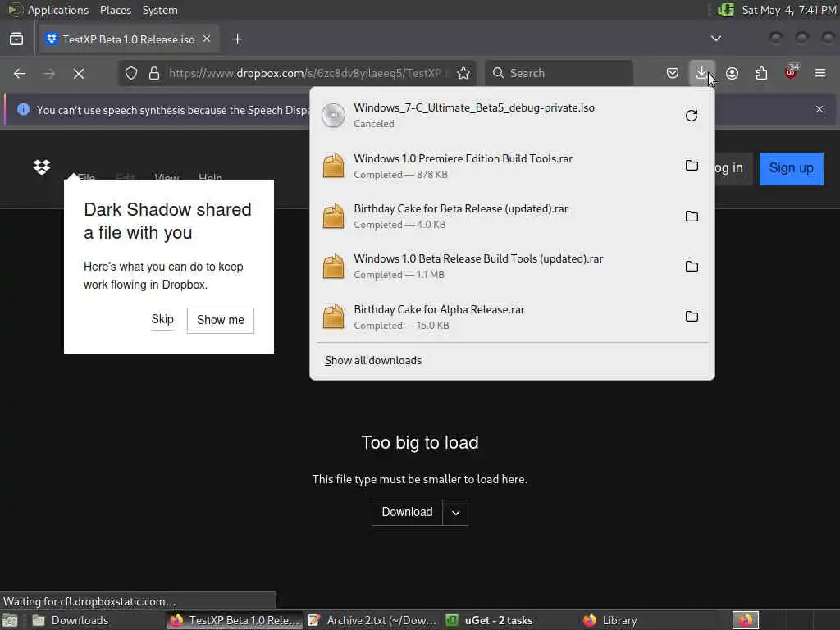
Task: Open Windows 1.0 Premiere Edition Build Tools.rar entry
Action: (495, 166)
